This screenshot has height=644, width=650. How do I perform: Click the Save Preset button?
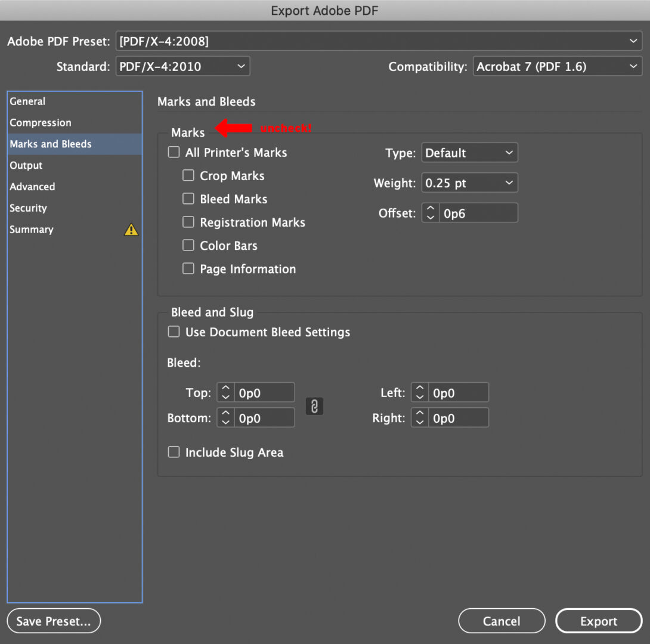(x=54, y=621)
